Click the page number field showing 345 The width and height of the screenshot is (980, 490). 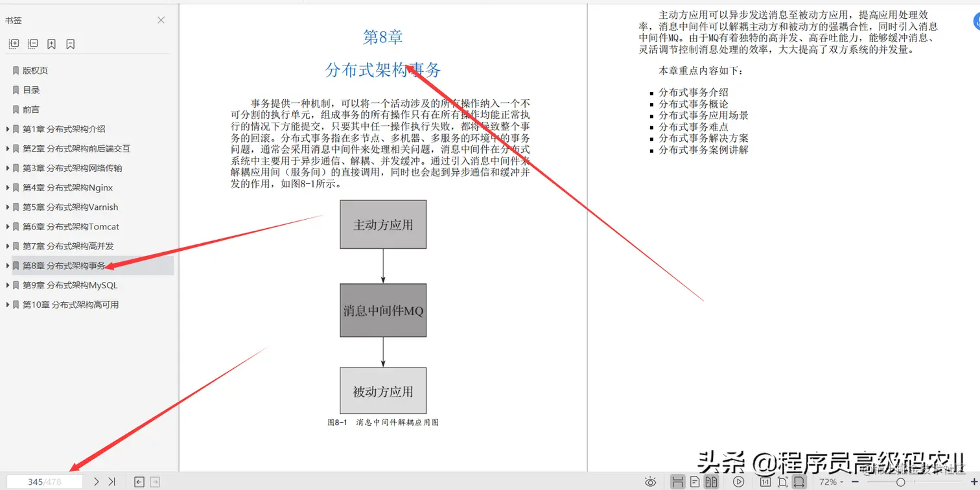pos(45,482)
